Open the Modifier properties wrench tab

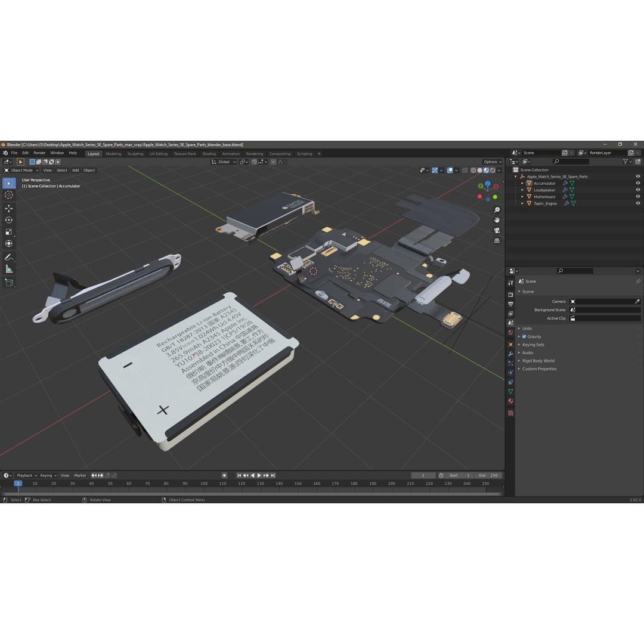(x=510, y=354)
